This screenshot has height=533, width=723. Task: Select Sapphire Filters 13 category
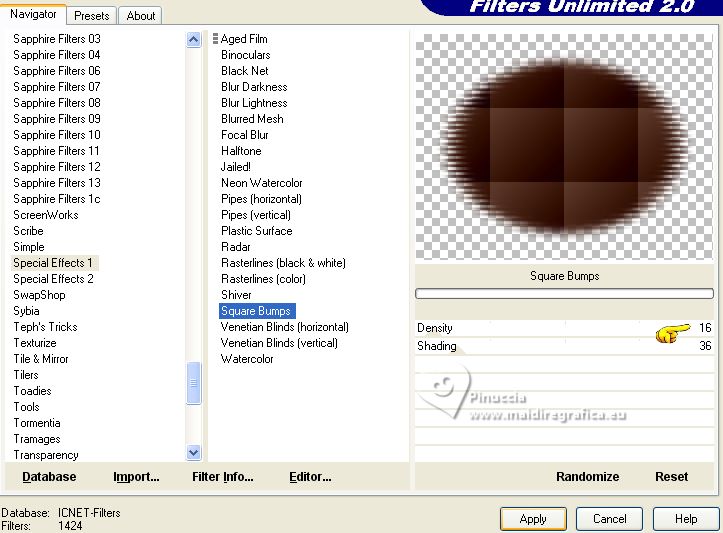coord(57,183)
